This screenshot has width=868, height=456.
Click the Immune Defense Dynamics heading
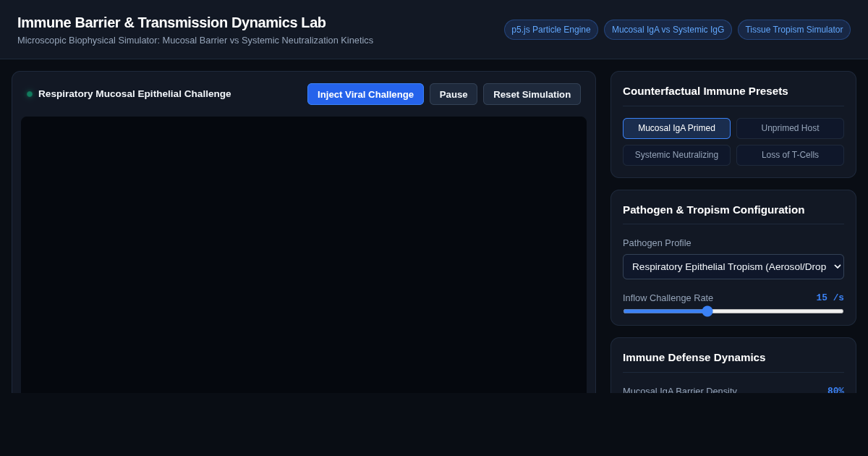[x=694, y=357]
